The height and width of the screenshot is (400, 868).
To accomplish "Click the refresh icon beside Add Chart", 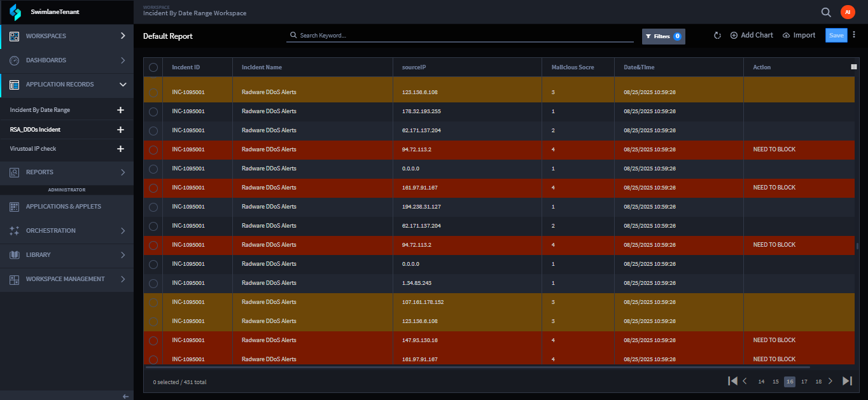I will coord(717,36).
